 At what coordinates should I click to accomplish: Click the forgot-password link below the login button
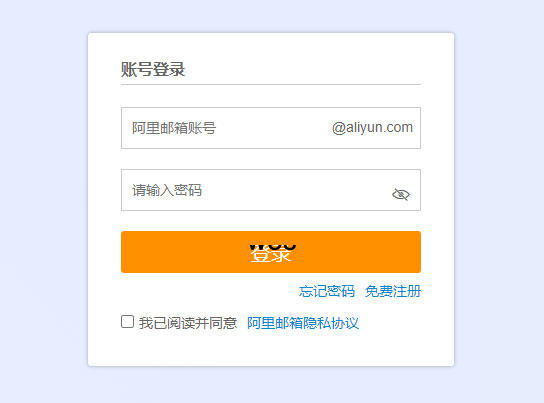(x=327, y=291)
